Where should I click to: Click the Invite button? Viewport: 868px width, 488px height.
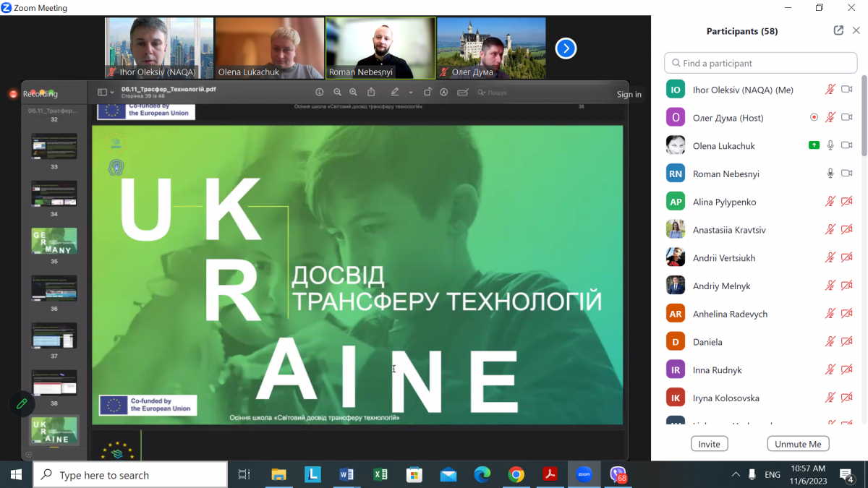[709, 443]
